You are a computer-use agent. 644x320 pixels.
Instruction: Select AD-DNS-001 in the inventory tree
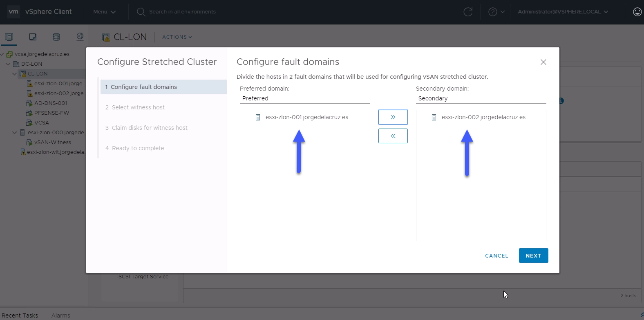pyautogui.click(x=51, y=103)
